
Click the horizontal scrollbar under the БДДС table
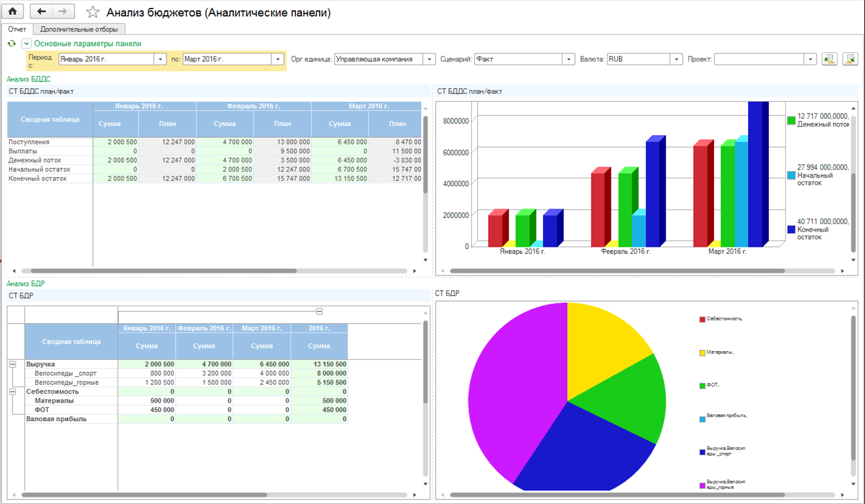[163, 270]
